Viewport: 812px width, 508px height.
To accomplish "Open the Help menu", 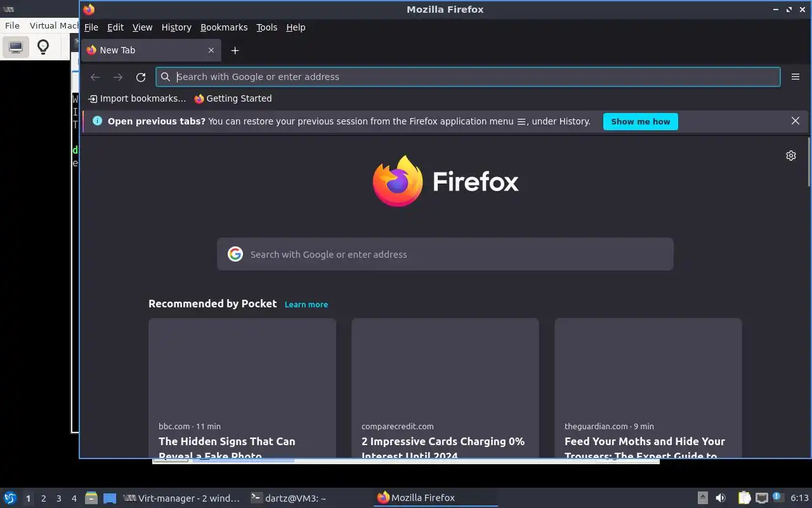I will [296, 27].
